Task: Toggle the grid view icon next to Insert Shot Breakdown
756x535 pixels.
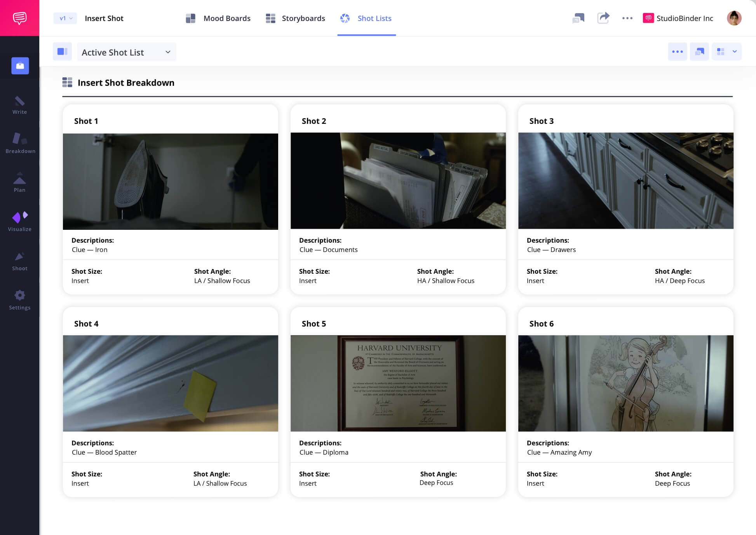Action: [x=67, y=82]
